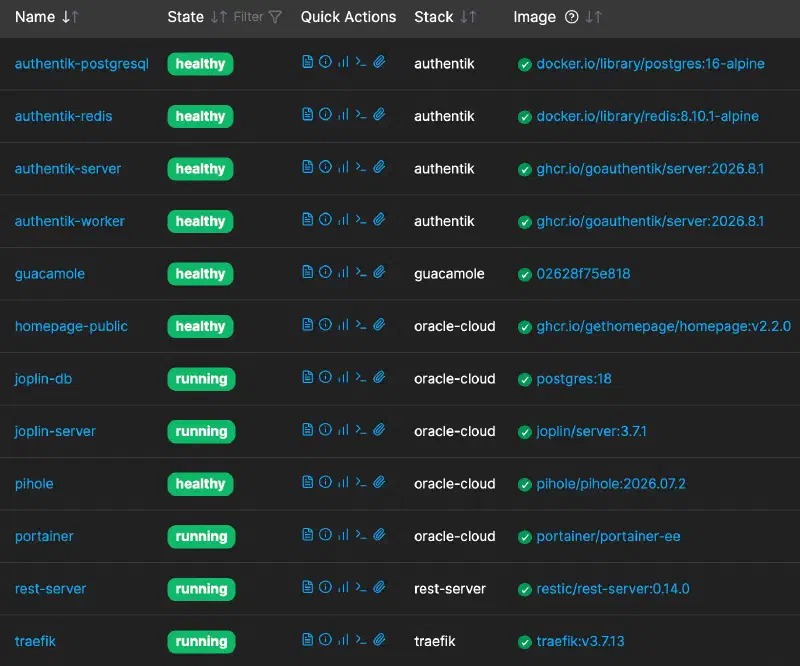Open the rest-server container link
This screenshot has height=666, width=800.
[50, 589]
